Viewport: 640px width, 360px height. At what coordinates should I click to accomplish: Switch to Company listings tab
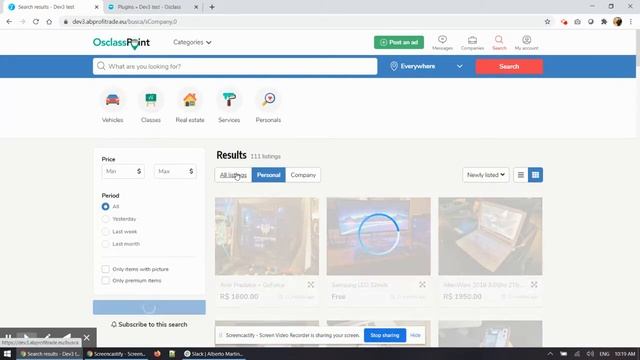(x=303, y=175)
